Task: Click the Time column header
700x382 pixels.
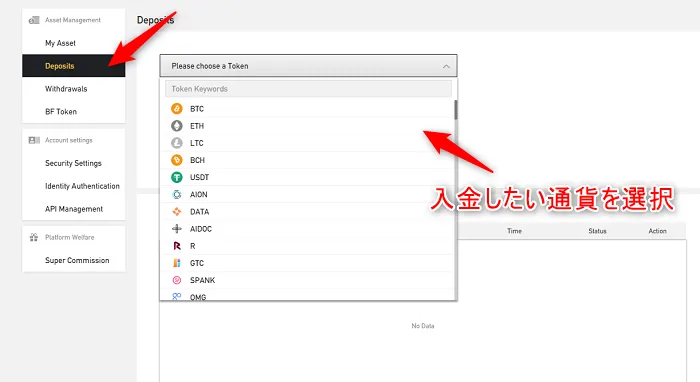Action: pos(514,231)
